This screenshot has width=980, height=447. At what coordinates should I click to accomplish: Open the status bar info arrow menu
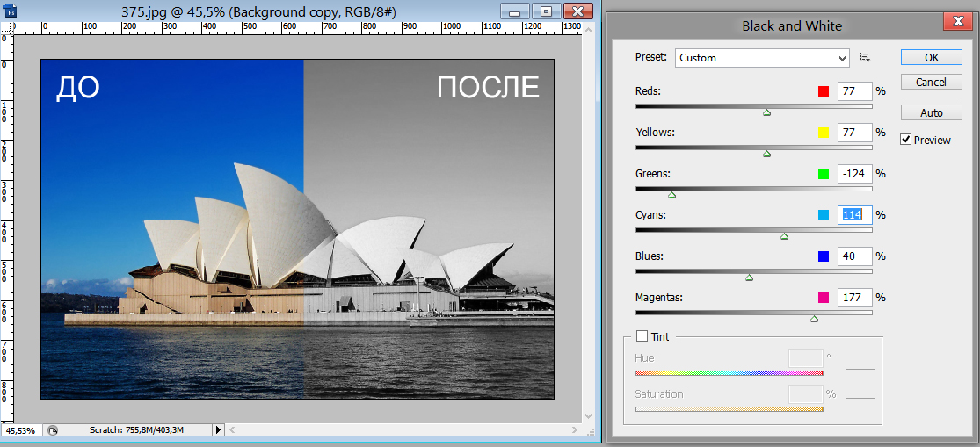[x=218, y=430]
